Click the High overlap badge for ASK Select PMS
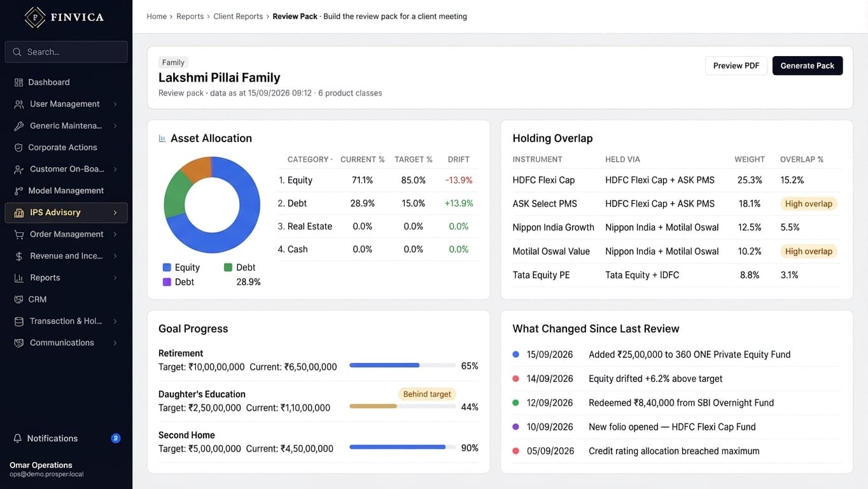Viewport: 868px width, 489px height. (x=808, y=204)
